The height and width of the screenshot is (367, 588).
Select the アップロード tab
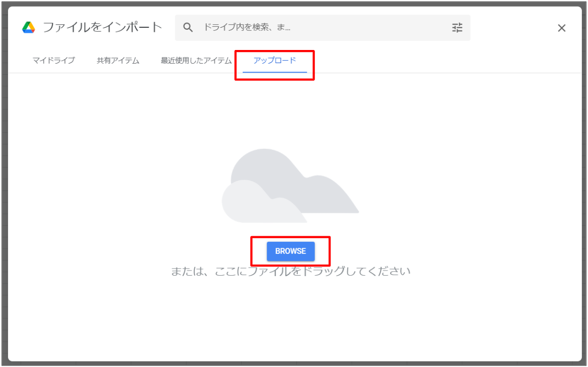click(x=275, y=61)
